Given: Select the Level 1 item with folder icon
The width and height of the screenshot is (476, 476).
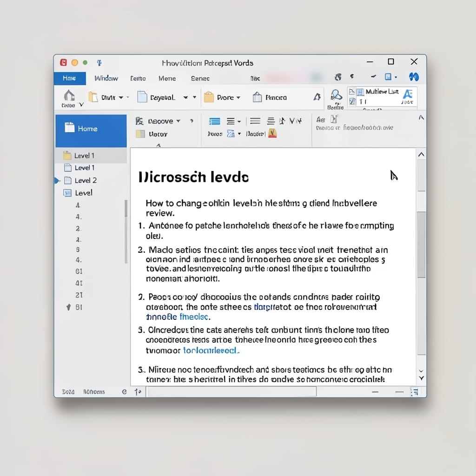Looking at the screenshot, I should pos(91,155).
